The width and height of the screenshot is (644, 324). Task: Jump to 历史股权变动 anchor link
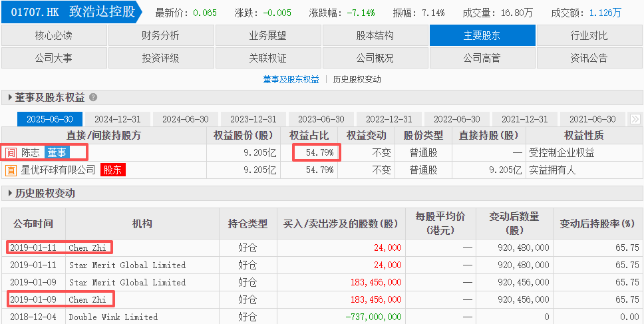click(357, 79)
